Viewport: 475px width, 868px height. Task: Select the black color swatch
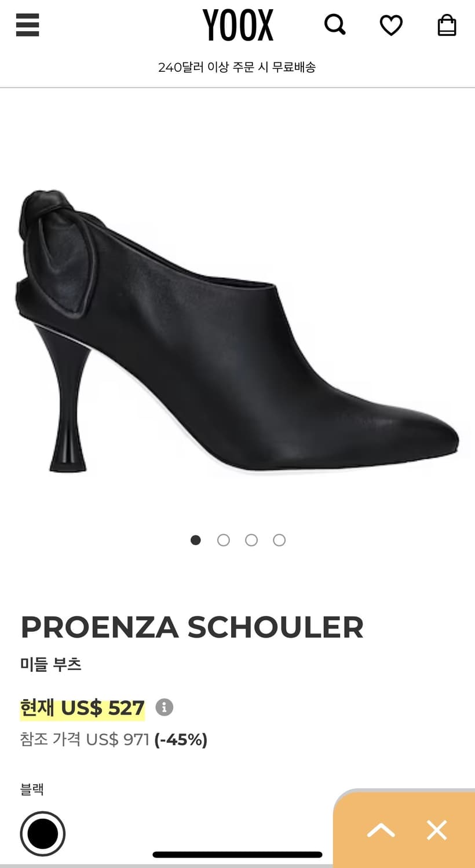[x=43, y=834]
